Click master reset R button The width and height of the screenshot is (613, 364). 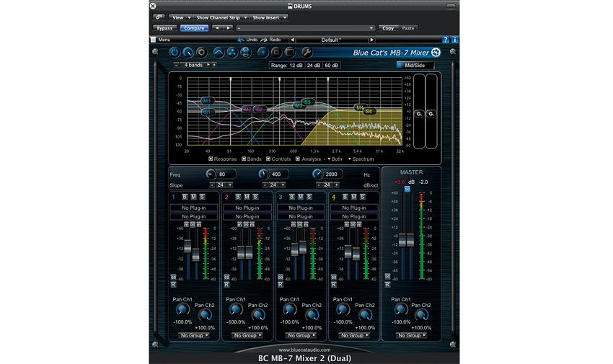tap(387, 284)
